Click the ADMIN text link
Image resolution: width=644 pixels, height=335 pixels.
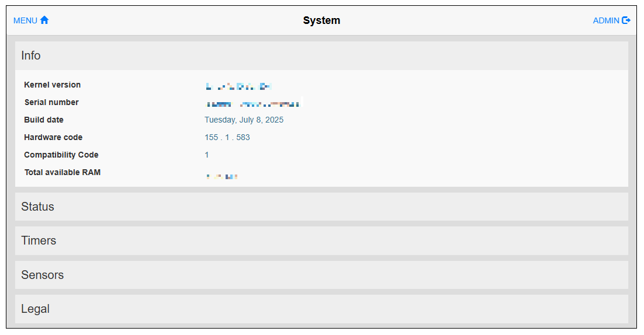pyautogui.click(x=606, y=20)
